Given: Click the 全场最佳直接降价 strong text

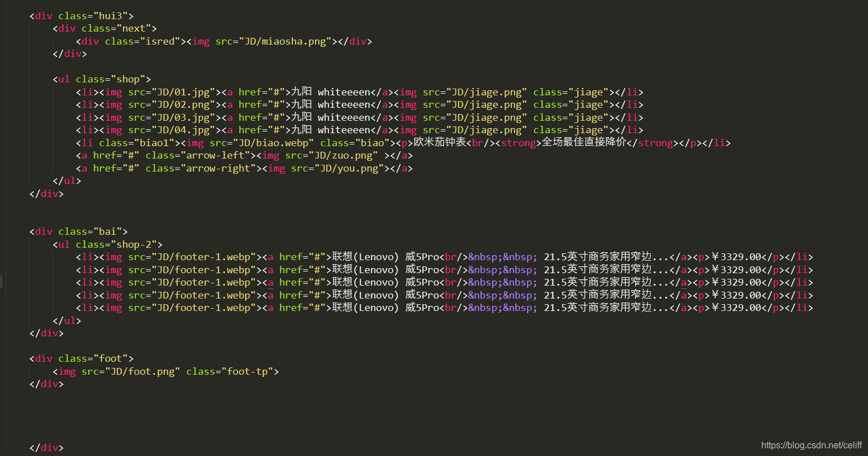Looking at the screenshot, I should coord(584,143).
